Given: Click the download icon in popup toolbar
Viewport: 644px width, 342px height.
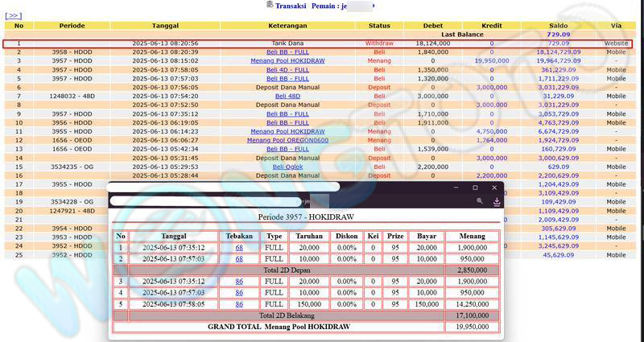Looking at the screenshot, I should pyautogui.click(x=497, y=201).
